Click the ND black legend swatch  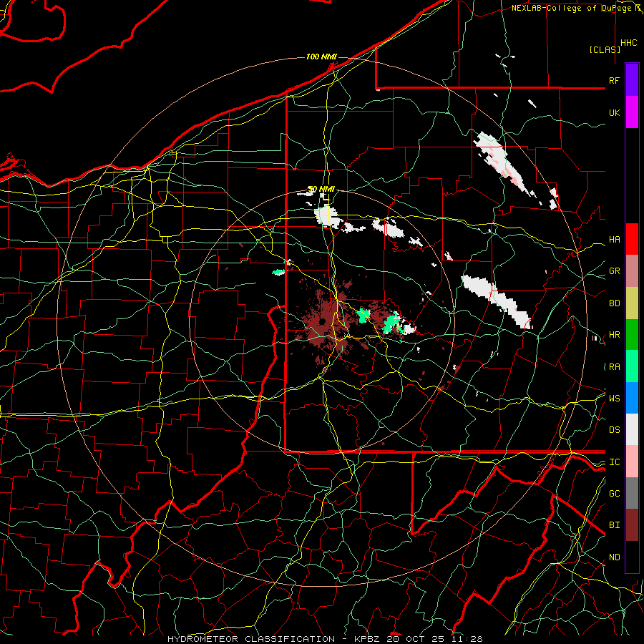click(632, 557)
